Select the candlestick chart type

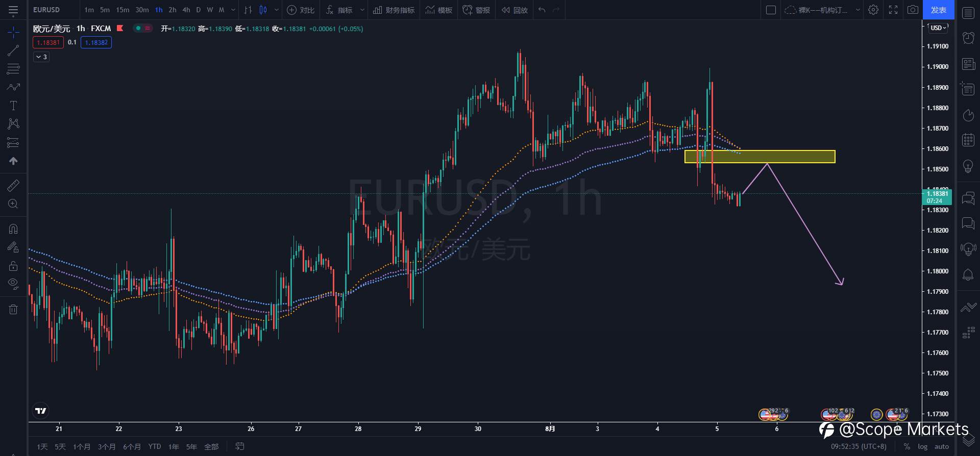pos(263,10)
